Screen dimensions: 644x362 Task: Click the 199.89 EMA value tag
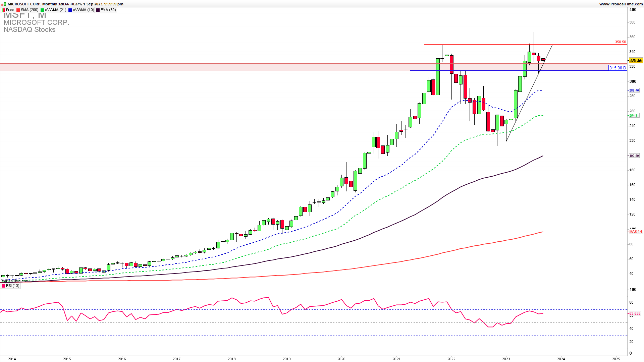pos(634,156)
